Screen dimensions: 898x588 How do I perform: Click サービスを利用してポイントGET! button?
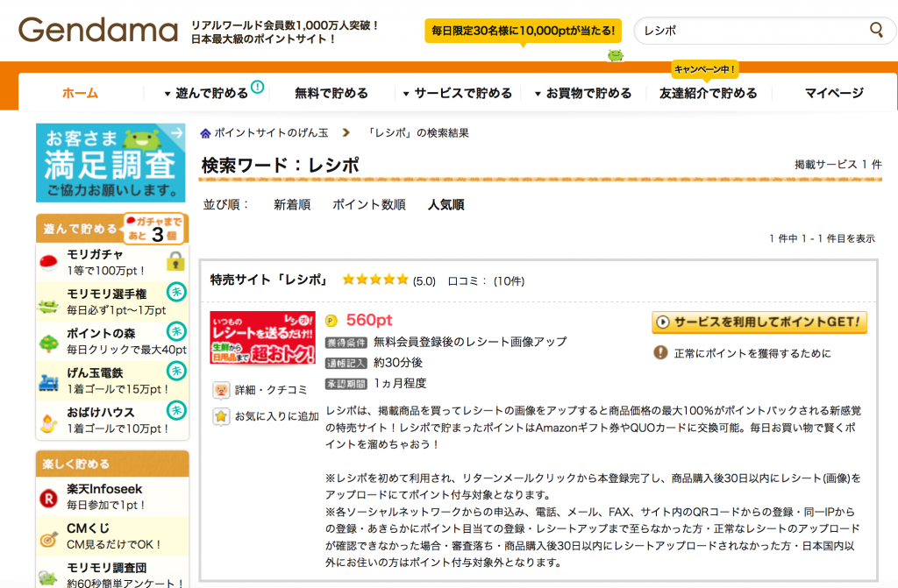(759, 322)
